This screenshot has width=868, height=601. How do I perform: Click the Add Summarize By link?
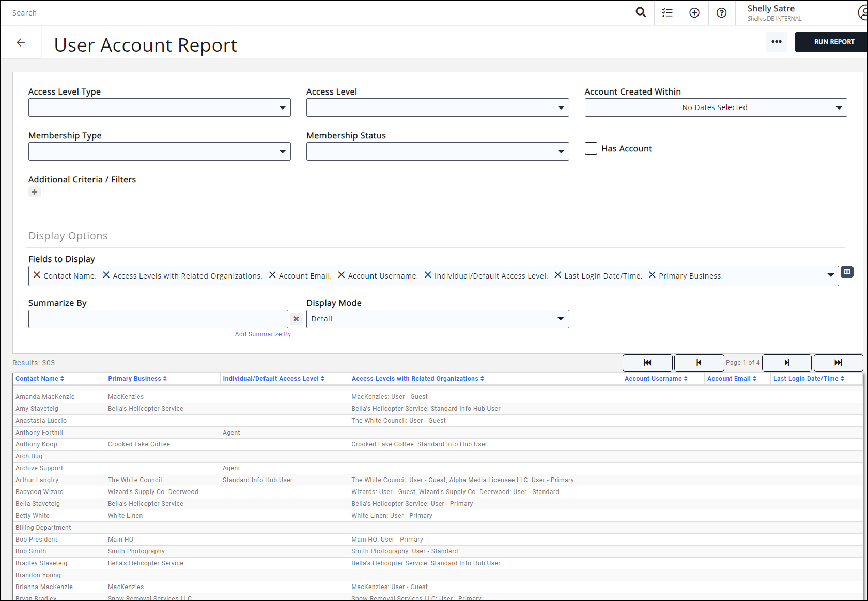point(262,334)
